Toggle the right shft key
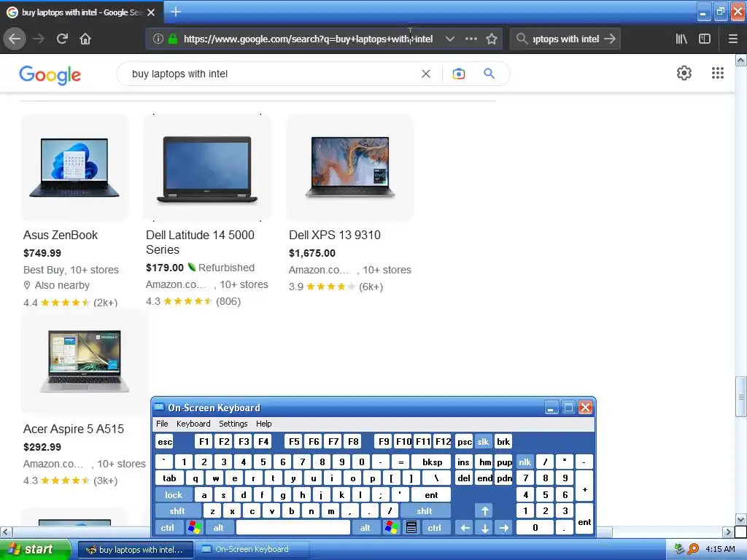Viewport: 747px width, 560px height. 425,511
